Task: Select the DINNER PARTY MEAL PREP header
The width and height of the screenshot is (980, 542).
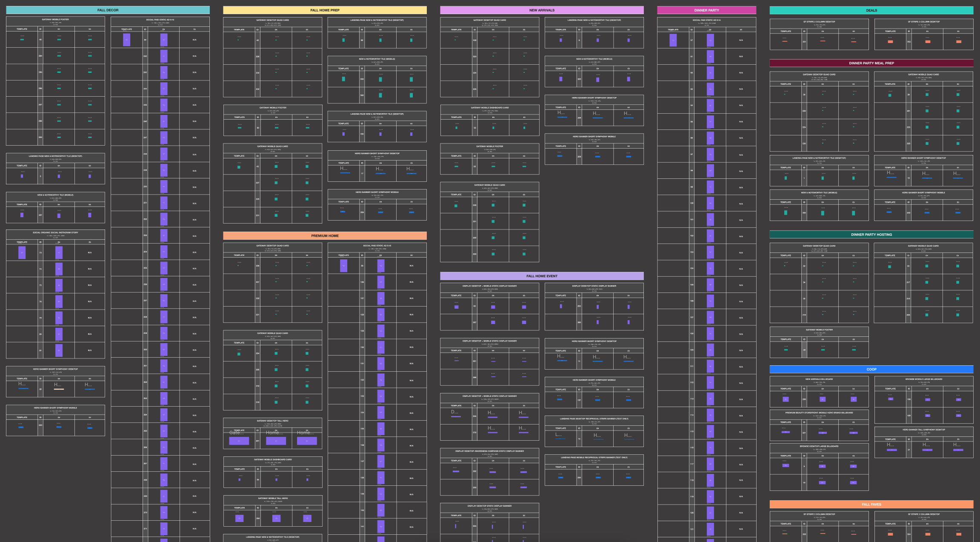Action: [871, 63]
